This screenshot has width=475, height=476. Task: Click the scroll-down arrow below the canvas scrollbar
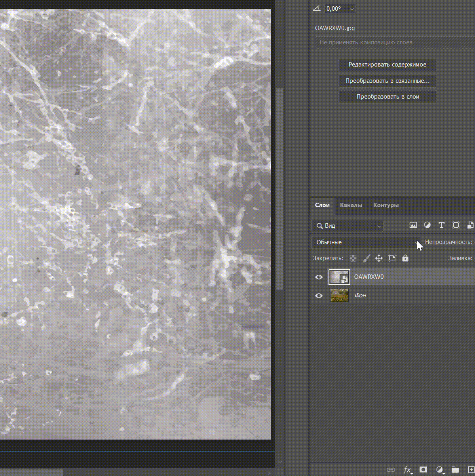280,462
